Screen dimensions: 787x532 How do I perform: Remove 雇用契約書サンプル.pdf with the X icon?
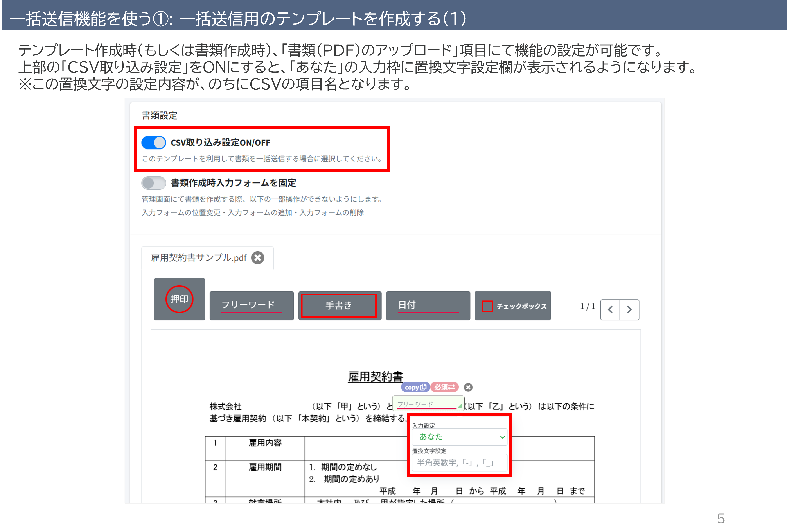click(258, 258)
